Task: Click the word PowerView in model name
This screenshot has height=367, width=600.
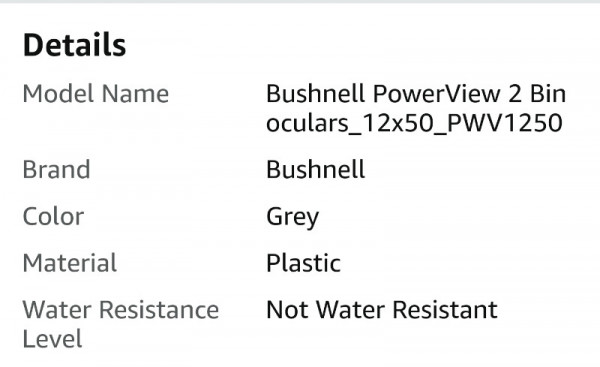Action: click(437, 94)
